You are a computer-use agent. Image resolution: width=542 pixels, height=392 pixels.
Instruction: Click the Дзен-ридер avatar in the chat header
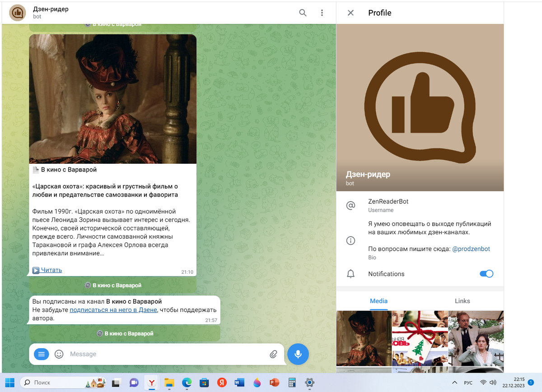click(x=17, y=13)
